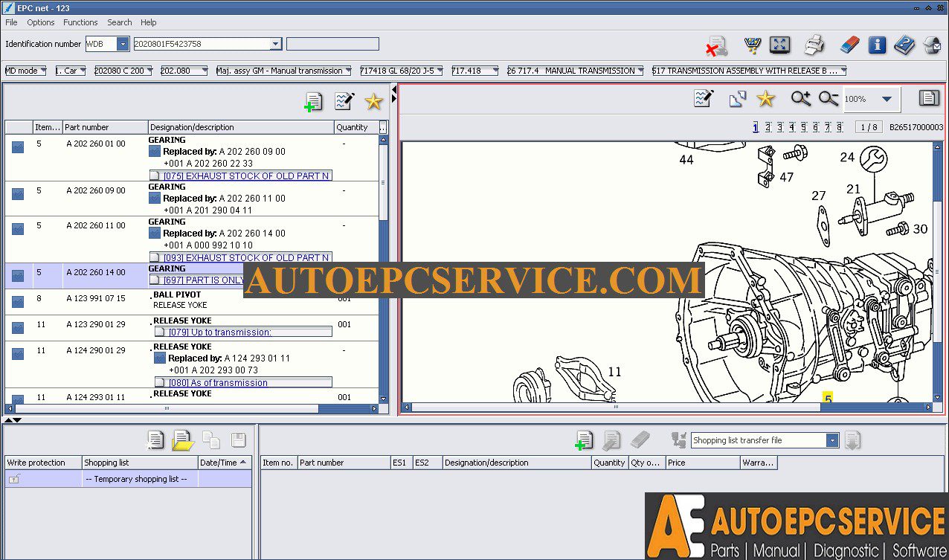Click the copy shopping list icon
This screenshot has height=560, width=949.
pyautogui.click(x=211, y=440)
